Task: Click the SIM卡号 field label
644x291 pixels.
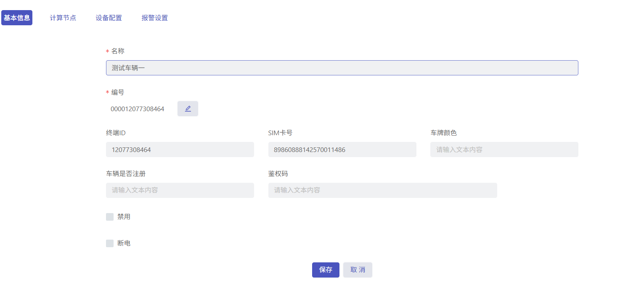Action: tap(280, 133)
